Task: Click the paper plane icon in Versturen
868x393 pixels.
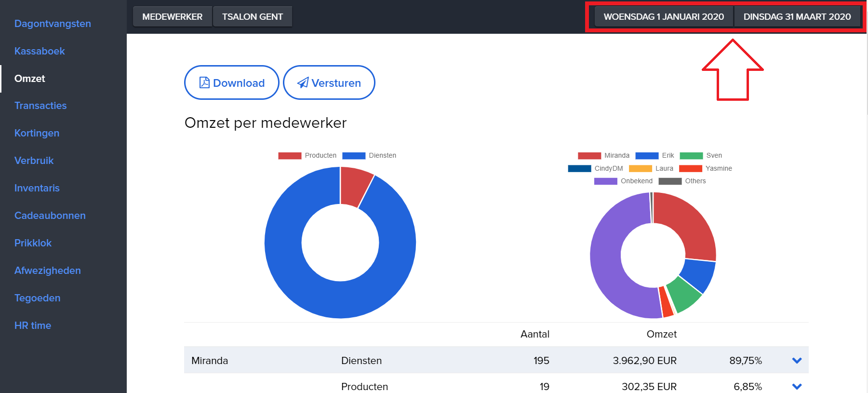Action: [303, 82]
